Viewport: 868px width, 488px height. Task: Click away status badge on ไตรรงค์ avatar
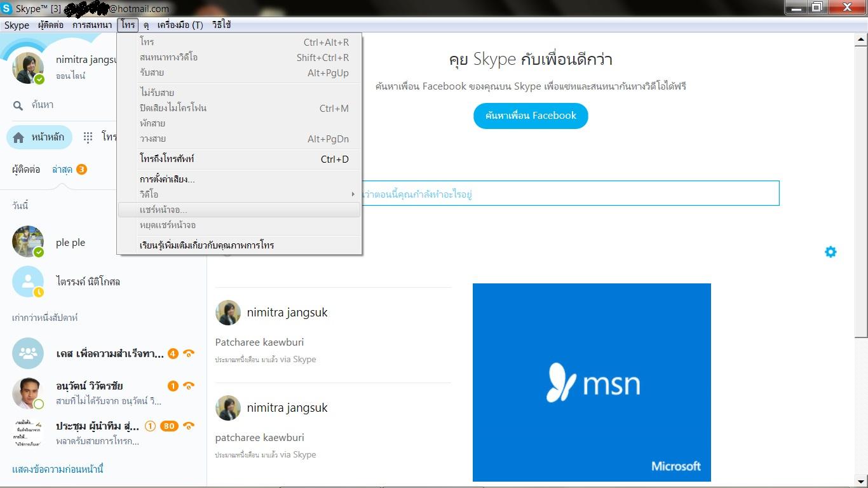click(39, 292)
